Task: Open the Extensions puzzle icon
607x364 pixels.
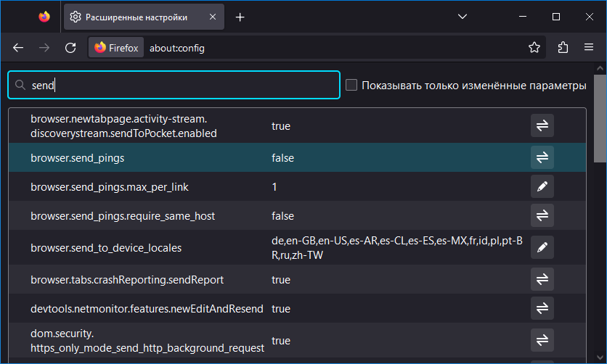Action: click(563, 48)
